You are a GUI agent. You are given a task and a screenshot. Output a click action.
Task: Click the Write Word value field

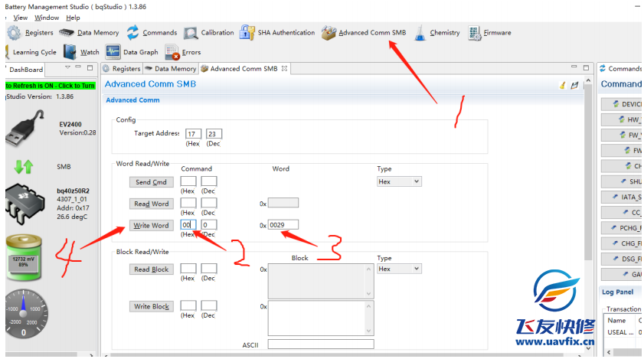[283, 225]
